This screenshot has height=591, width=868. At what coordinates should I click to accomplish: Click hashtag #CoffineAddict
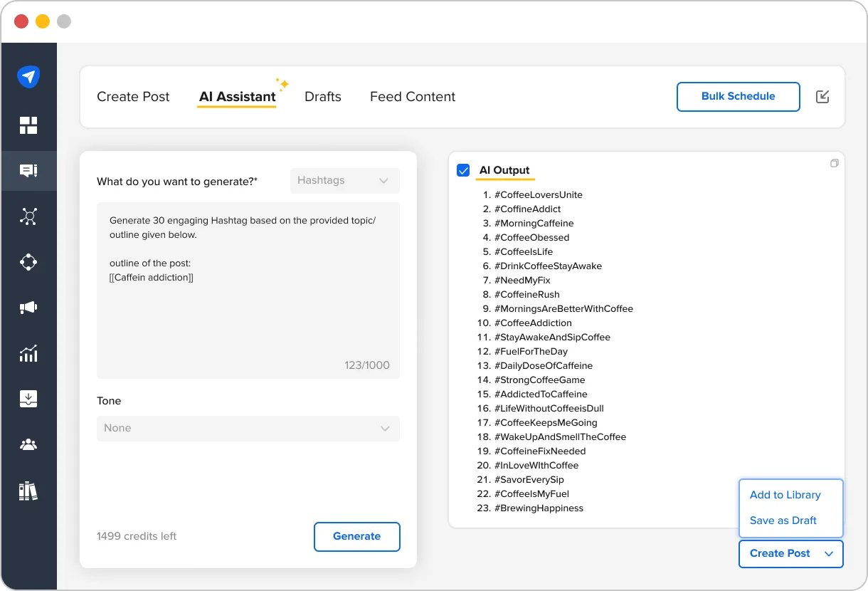pyautogui.click(x=528, y=209)
